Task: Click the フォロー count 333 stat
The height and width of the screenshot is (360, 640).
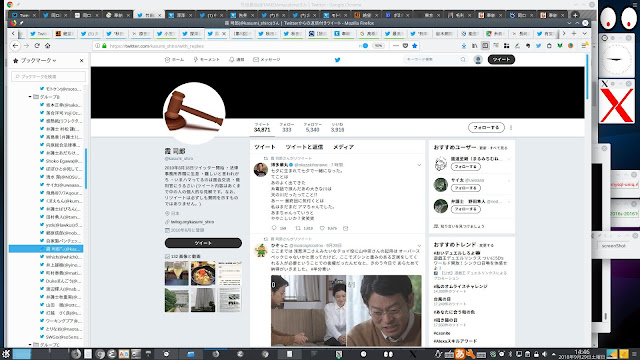Action: click(287, 127)
